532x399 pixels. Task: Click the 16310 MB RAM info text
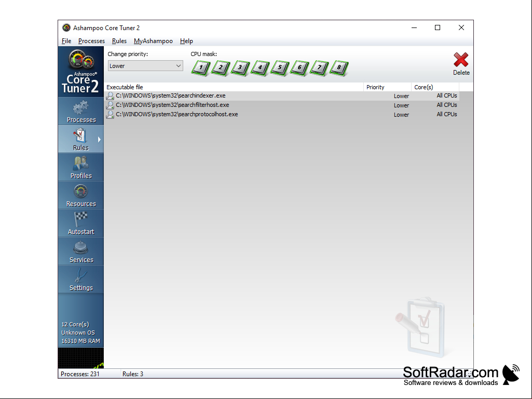pos(81,341)
